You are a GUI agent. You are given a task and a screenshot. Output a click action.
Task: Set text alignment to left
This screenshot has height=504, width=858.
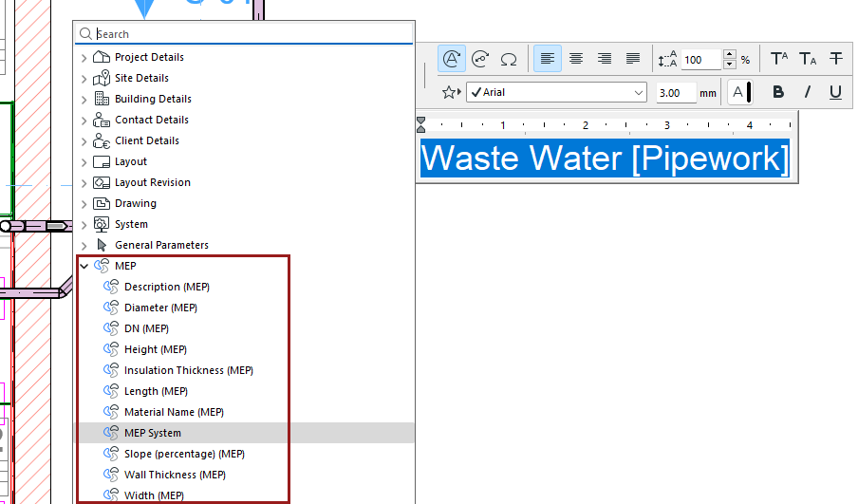(x=548, y=59)
